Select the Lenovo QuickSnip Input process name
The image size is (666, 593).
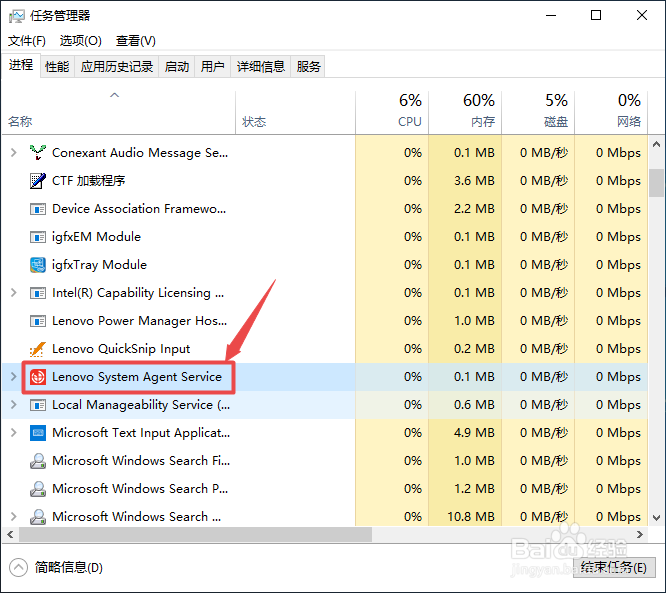click(121, 349)
